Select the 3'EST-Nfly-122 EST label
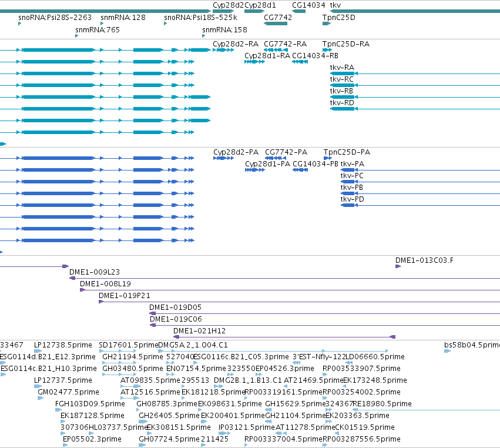The width and height of the screenshot is (500, 448). click(x=319, y=357)
